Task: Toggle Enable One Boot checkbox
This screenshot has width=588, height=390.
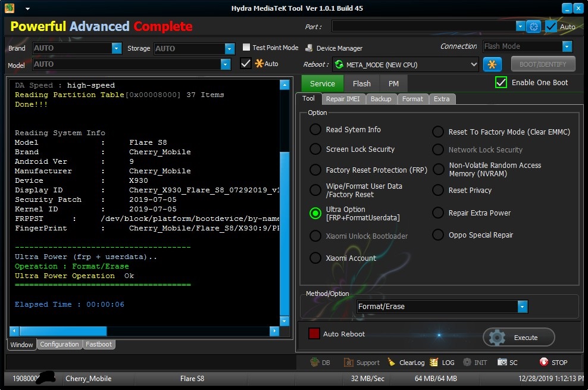Action: pyautogui.click(x=501, y=83)
